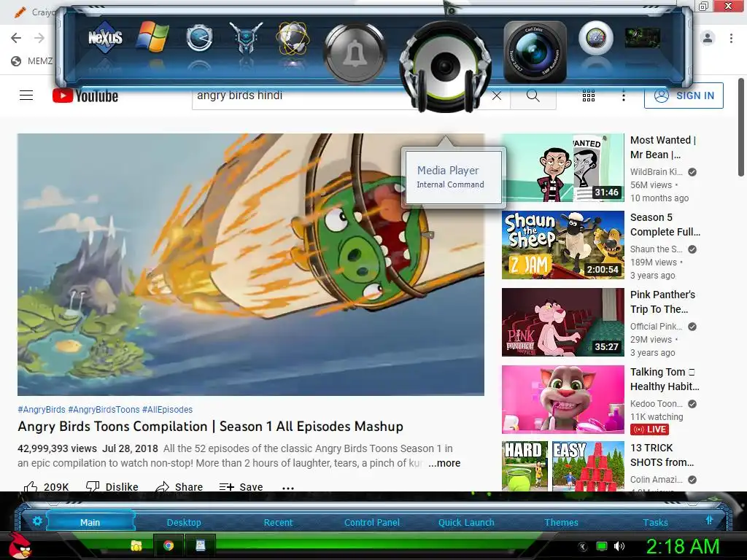Open the MEMZ bookmark
The image size is (747, 560).
[31, 61]
